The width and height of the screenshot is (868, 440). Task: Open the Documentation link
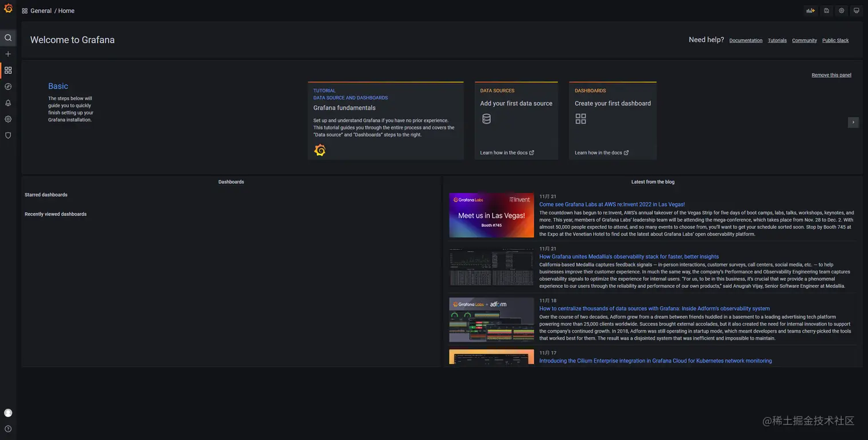coord(746,40)
